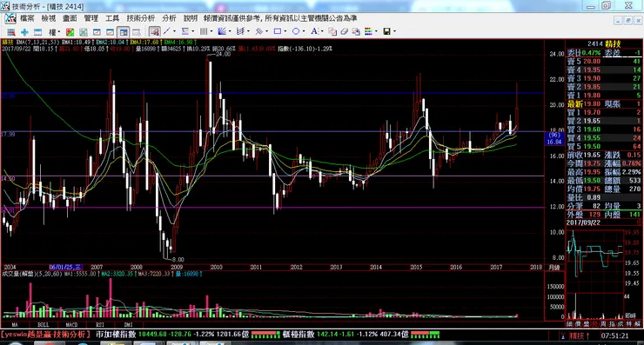This screenshot has height=345, width=644.
Task: Click the eraser tool icon
Action: (344, 31)
